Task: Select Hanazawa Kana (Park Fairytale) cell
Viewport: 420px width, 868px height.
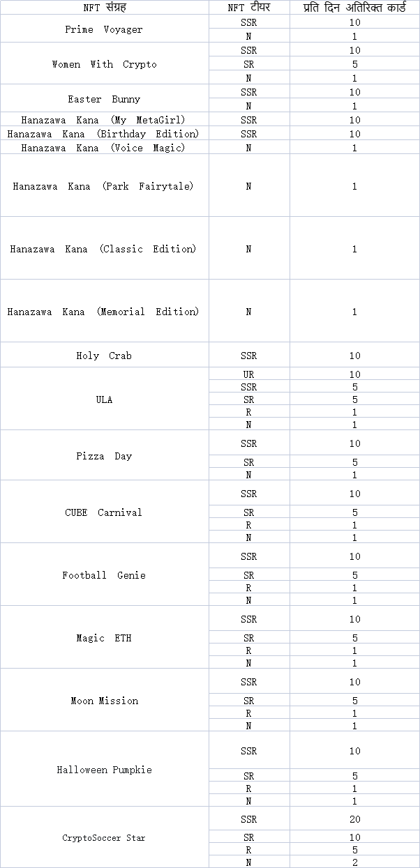Action: click(104, 186)
